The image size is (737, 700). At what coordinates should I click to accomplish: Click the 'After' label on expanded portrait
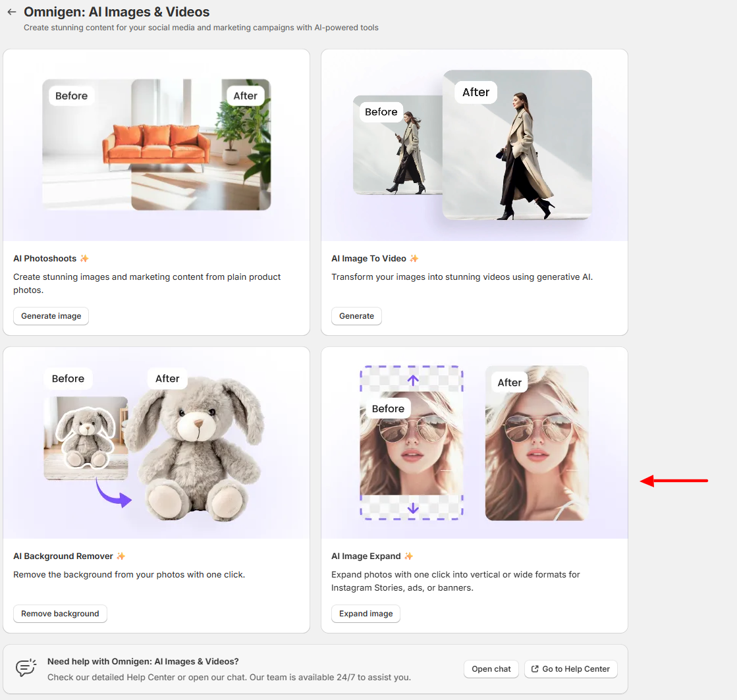(x=510, y=383)
